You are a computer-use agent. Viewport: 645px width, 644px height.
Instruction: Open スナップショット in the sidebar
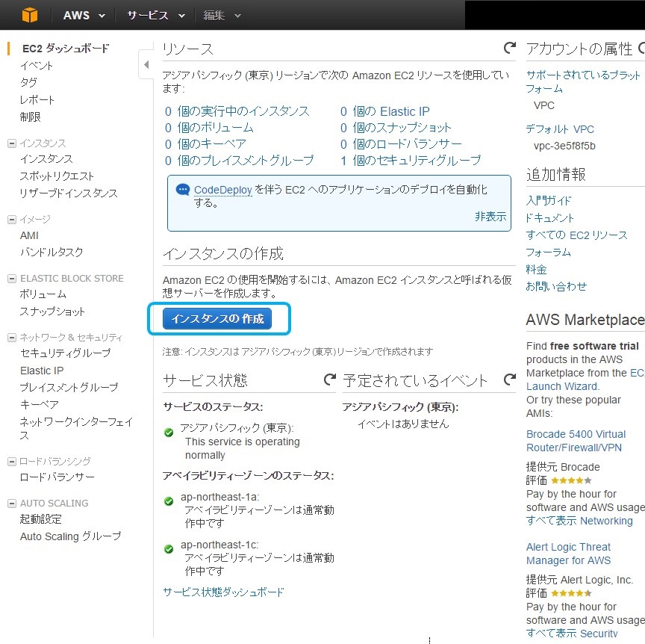click(52, 312)
